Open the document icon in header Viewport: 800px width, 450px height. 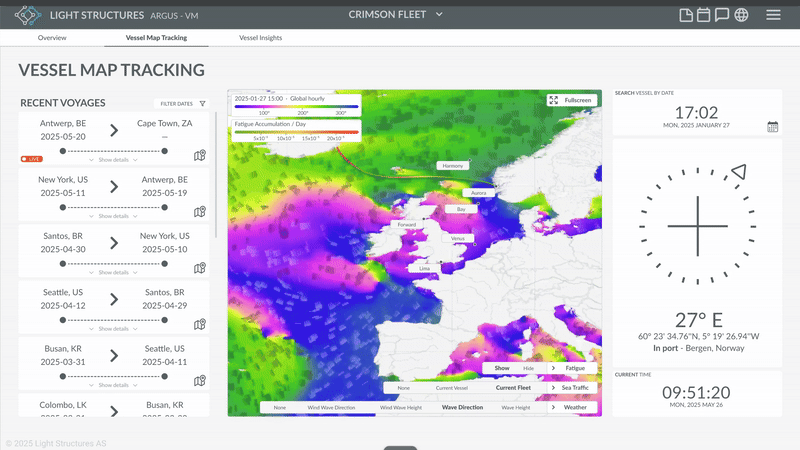click(x=685, y=15)
